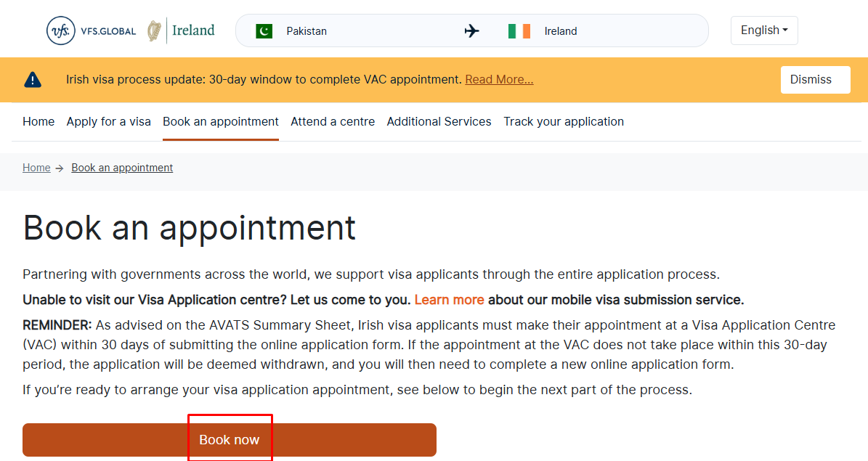Open Book an appointment nav tab
Viewport: 868px width, 461px height.
(221, 122)
